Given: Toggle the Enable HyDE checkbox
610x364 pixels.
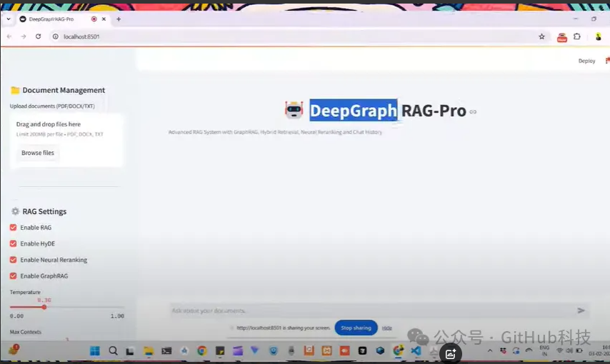Looking at the screenshot, I should (x=14, y=243).
